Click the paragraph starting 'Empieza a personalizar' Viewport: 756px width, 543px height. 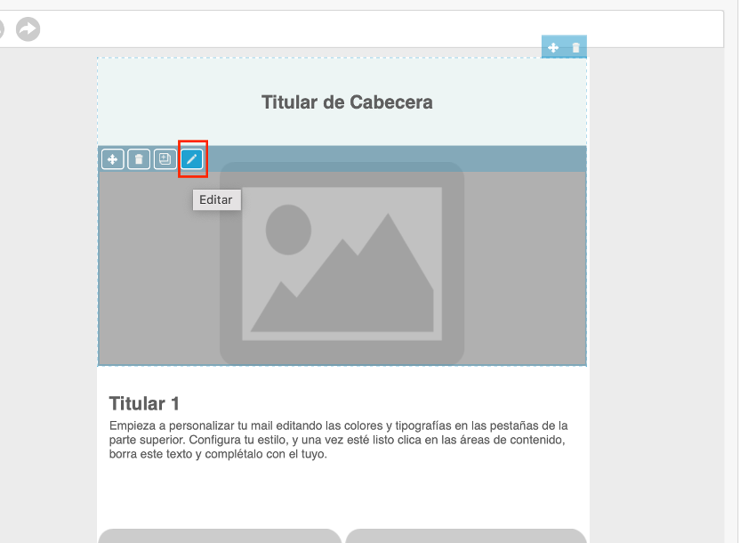coord(338,440)
